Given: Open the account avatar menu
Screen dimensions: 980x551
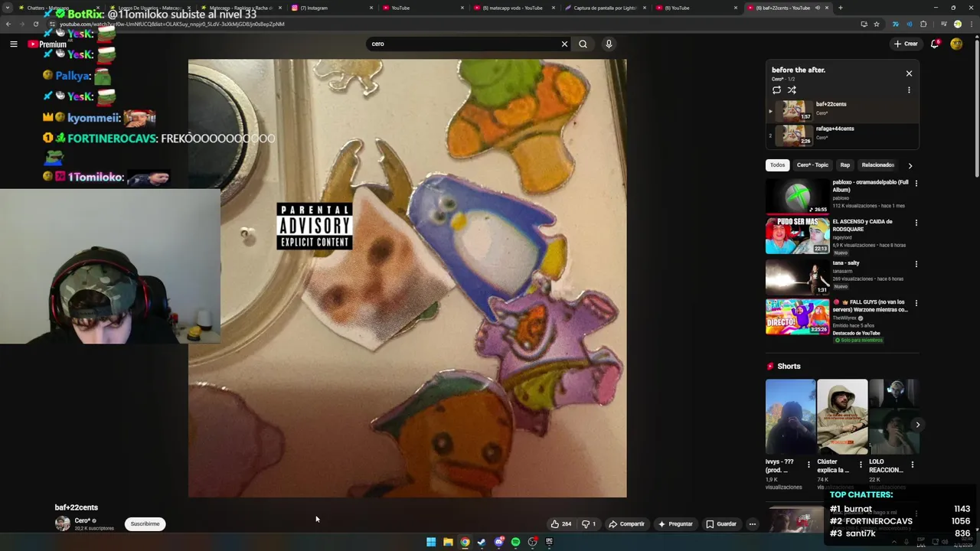Looking at the screenshot, I should (x=956, y=44).
